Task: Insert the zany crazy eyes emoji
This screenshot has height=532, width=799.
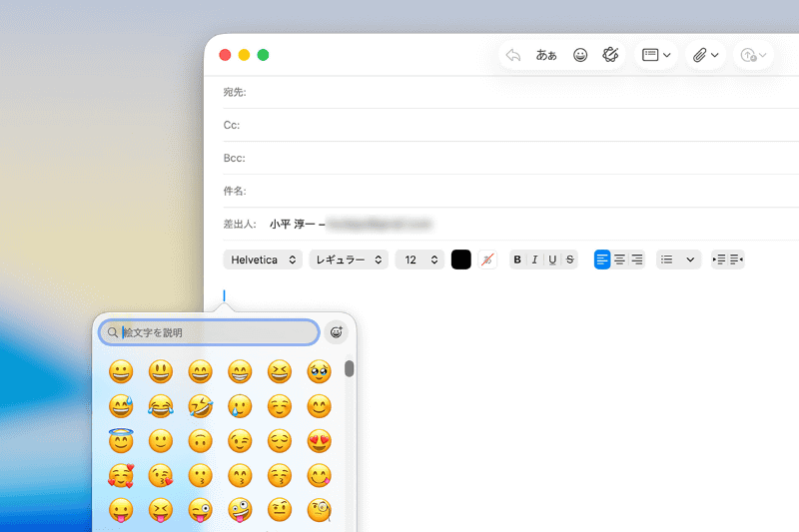Action: click(240, 511)
